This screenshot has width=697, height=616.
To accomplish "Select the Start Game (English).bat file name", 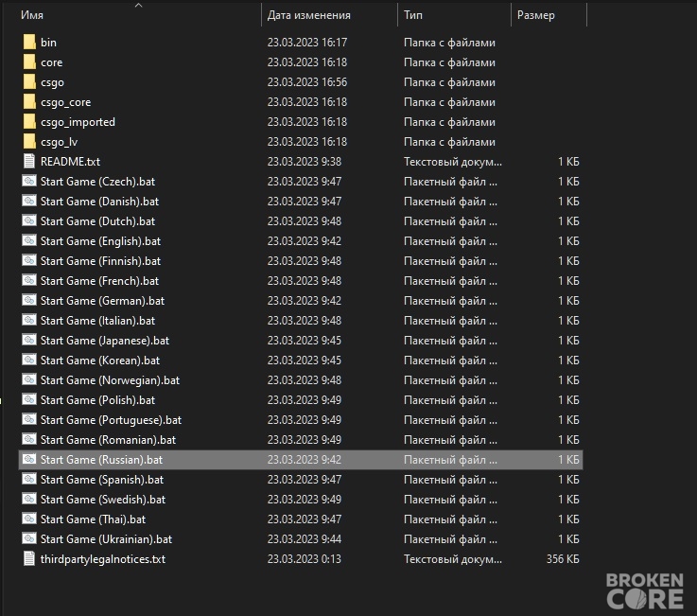I will pos(100,241).
